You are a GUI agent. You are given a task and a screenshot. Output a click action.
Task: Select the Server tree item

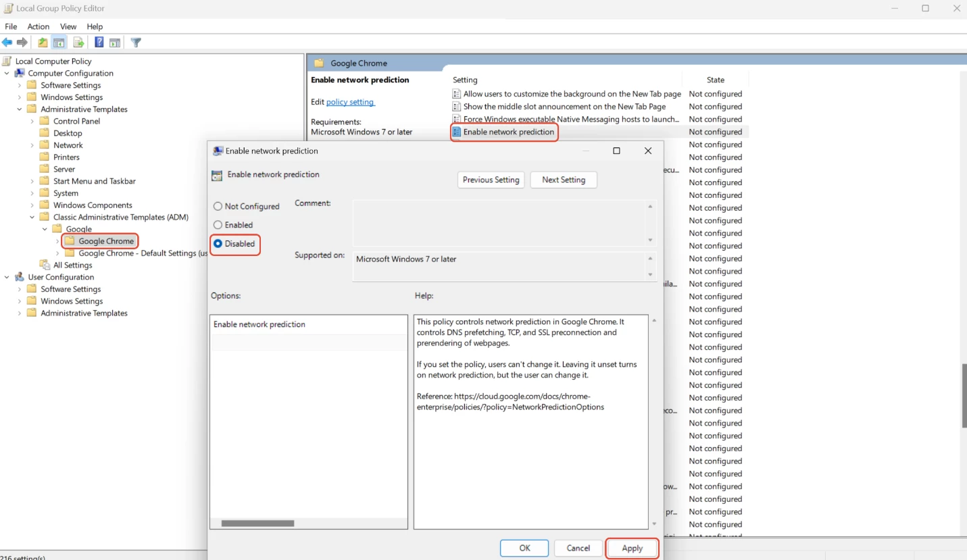64,169
